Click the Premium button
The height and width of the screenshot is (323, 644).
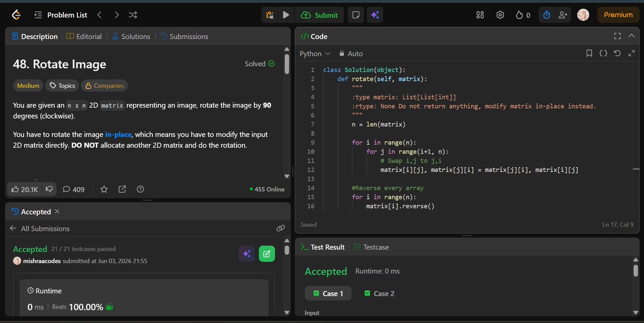coord(618,15)
